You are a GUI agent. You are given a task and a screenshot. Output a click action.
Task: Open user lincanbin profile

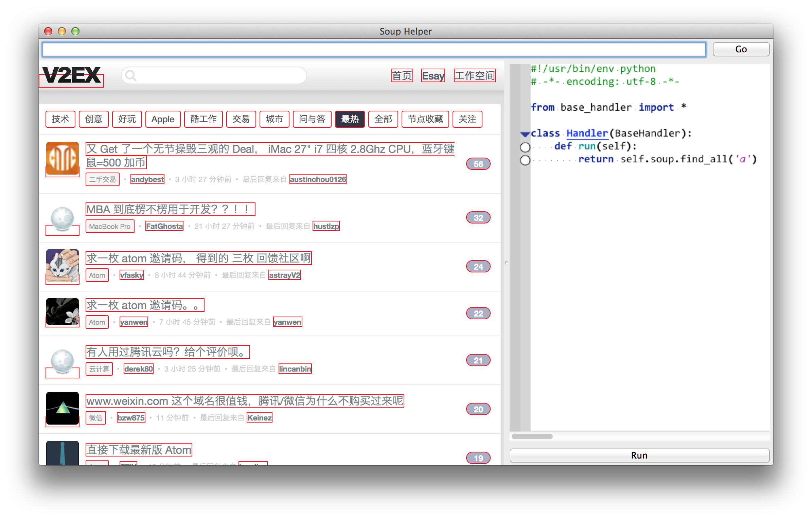295,369
